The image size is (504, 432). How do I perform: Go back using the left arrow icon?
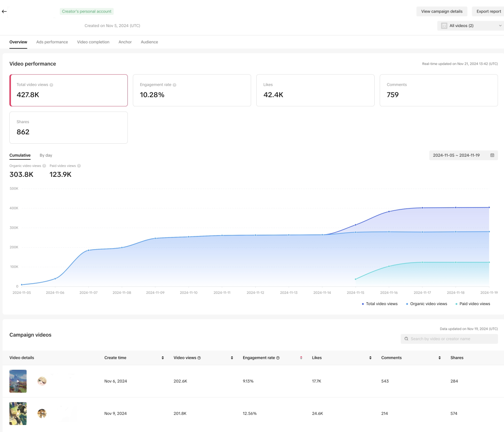click(4, 12)
